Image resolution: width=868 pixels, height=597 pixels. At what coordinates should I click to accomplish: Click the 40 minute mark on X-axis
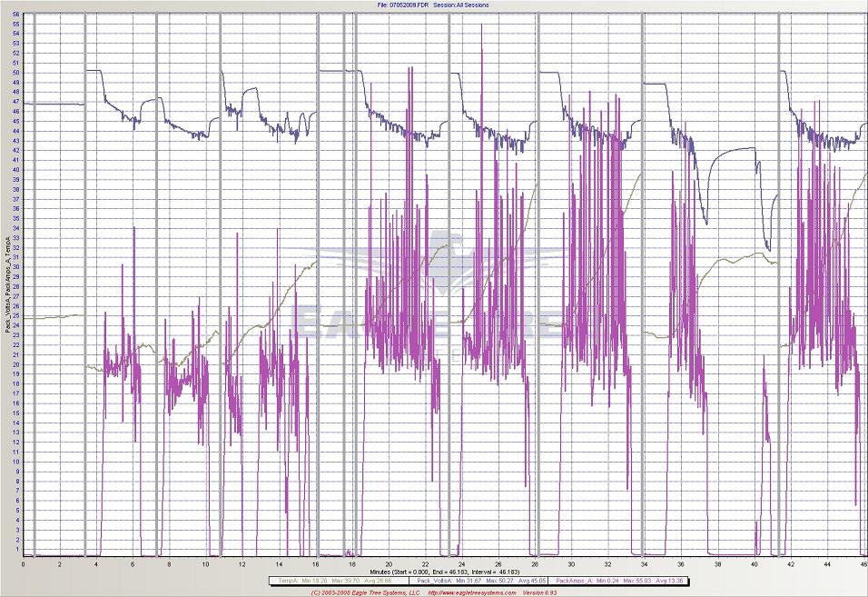(755, 564)
